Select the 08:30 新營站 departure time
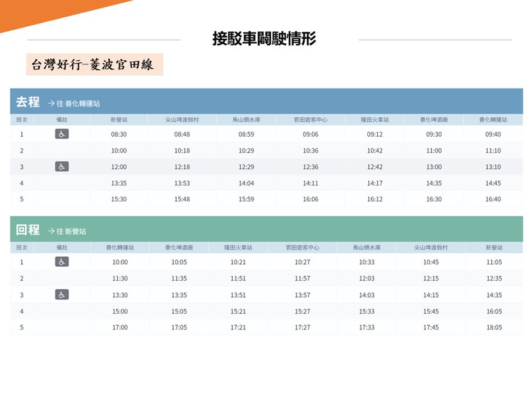Screen dimensions: 532x398 coord(119,135)
